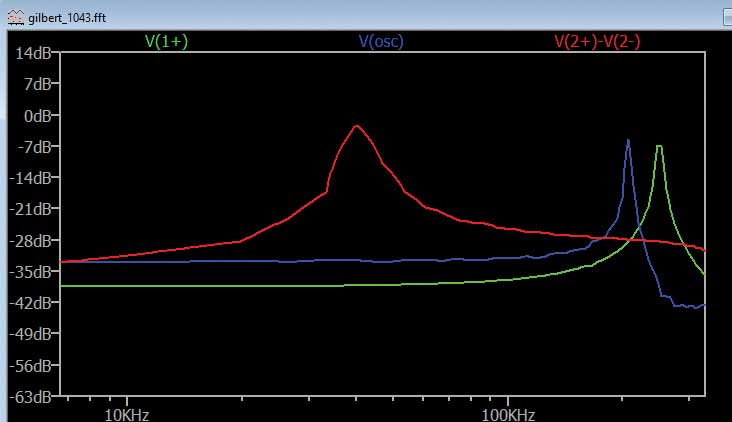The width and height of the screenshot is (732, 422).
Task: Click the 10KHz label on the frequency axis
Action: coord(126,413)
